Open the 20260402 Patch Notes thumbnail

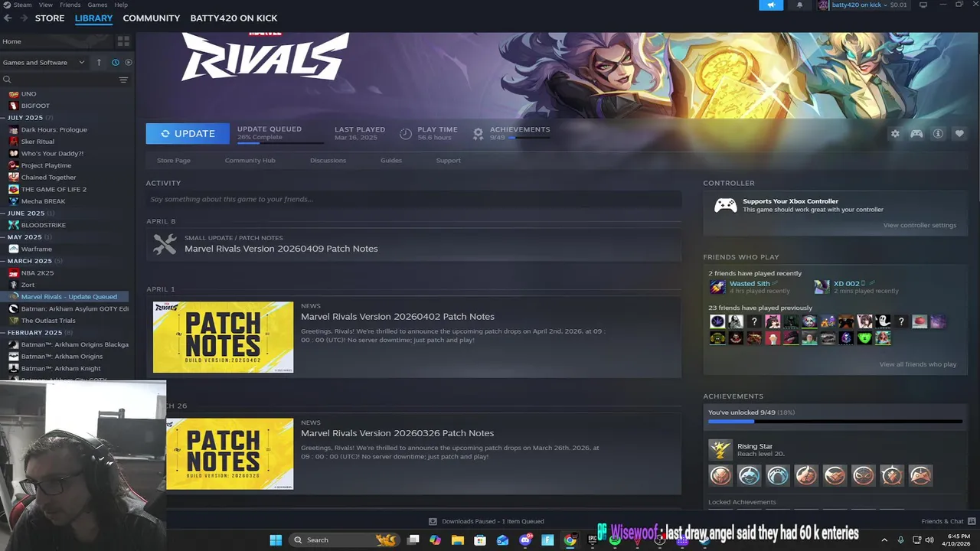point(223,337)
